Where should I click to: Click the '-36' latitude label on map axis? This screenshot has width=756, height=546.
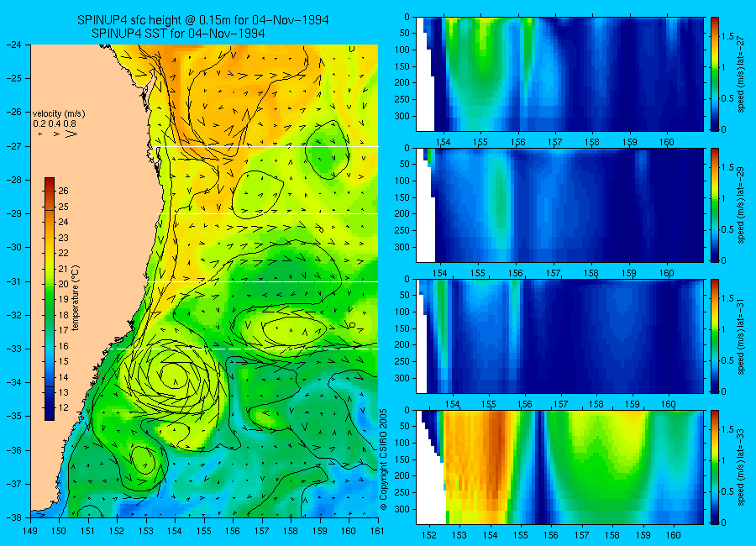pos(14,450)
